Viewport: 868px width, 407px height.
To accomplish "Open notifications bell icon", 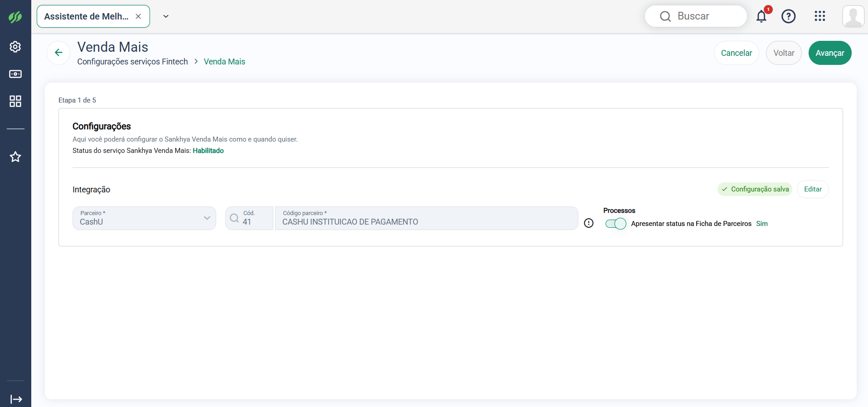I will (x=761, y=16).
